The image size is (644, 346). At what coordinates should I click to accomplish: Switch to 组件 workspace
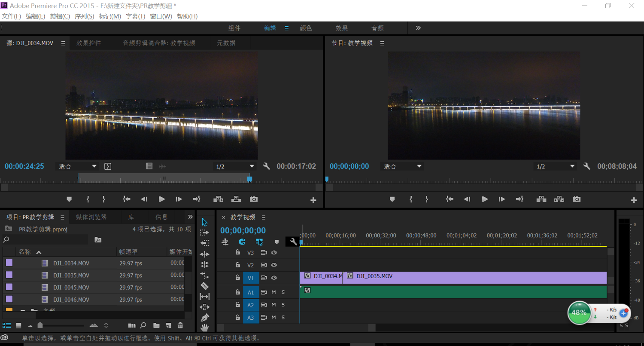[234, 28]
